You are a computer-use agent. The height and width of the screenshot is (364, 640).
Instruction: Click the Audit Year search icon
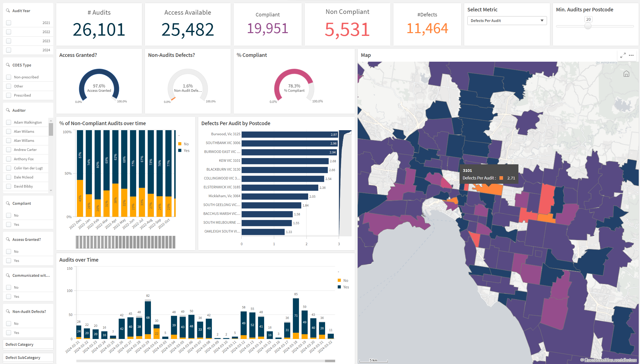(8, 11)
